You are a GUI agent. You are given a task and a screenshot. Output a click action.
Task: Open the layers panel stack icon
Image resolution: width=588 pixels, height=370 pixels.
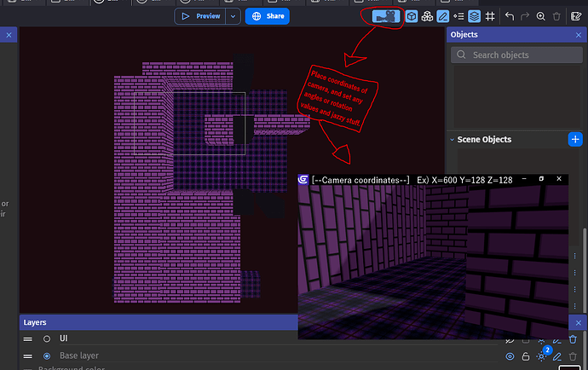point(475,16)
